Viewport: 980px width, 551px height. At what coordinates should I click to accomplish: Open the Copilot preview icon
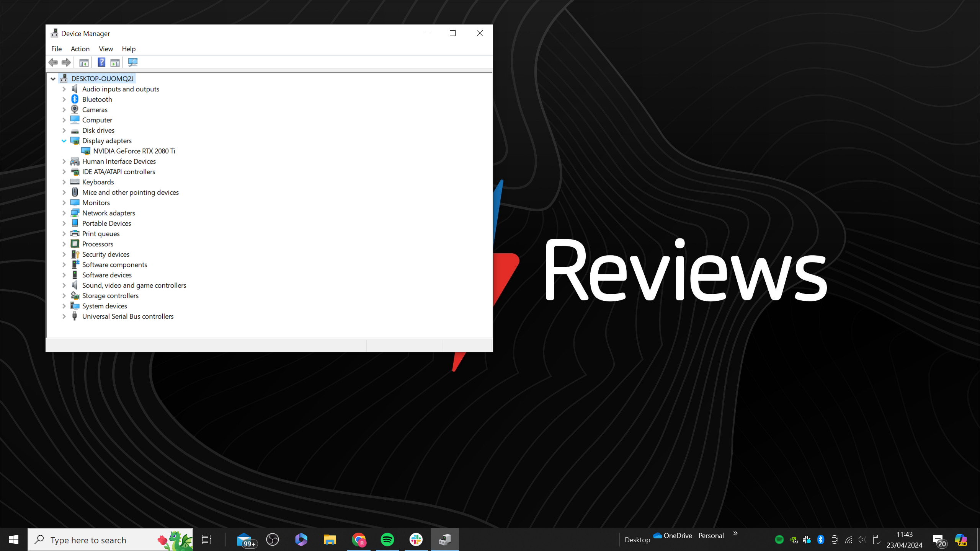961,540
